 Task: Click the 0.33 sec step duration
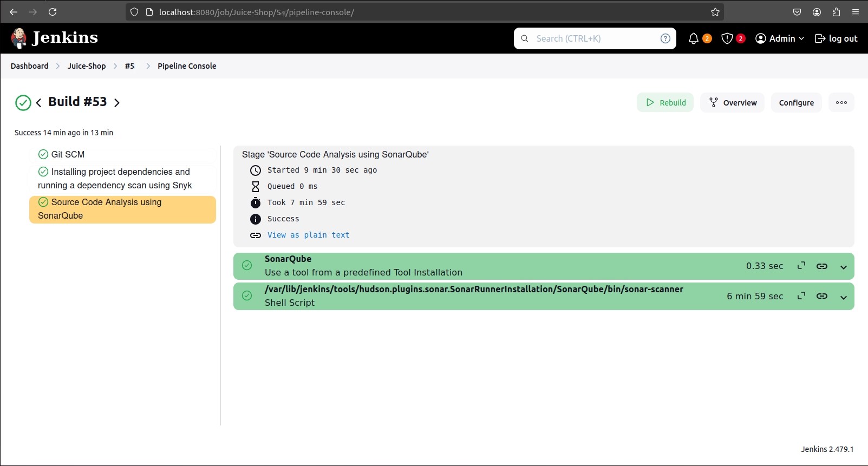(x=765, y=266)
